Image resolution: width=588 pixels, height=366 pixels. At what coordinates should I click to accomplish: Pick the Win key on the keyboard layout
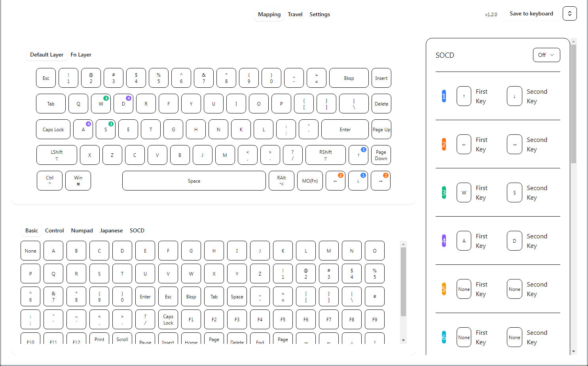pos(78,181)
